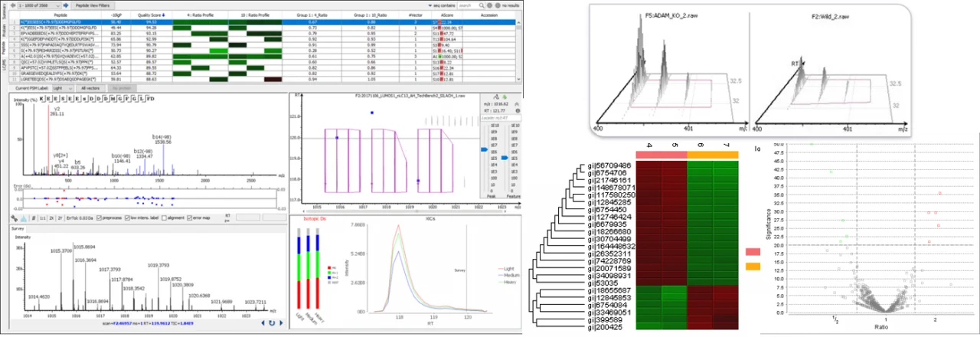
Task: Go to next peptide page arrow
Action: 66,5
